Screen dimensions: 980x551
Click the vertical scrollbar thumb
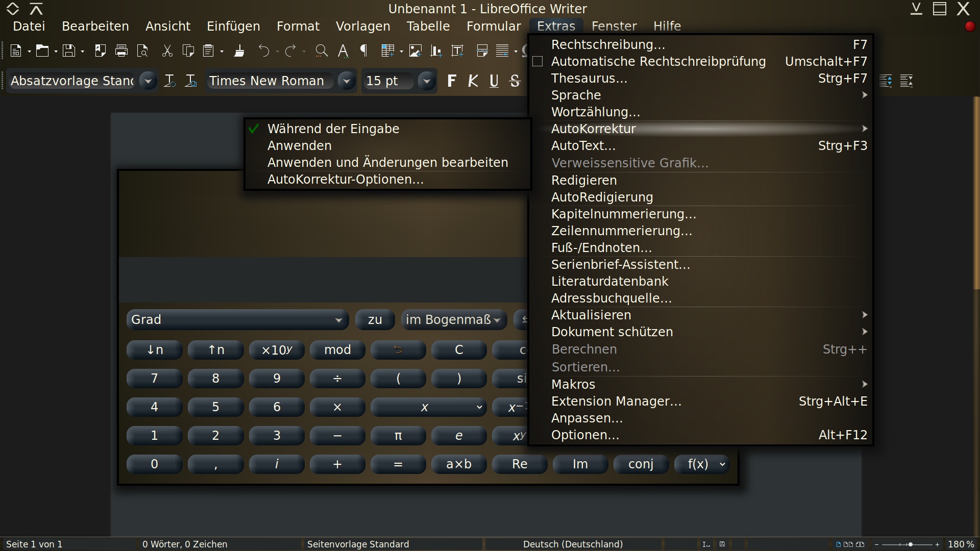[x=976, y=193]
